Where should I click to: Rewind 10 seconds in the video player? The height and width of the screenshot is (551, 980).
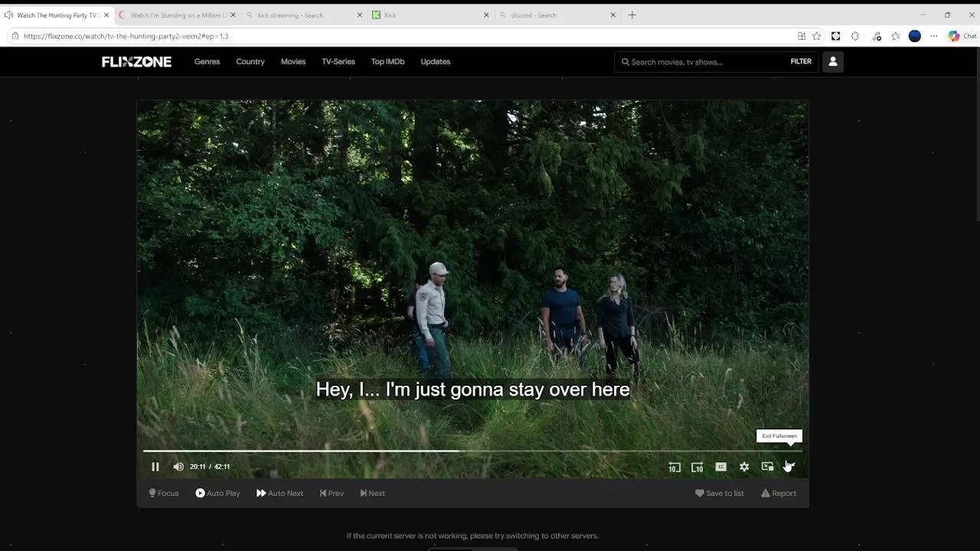(674, 467)
